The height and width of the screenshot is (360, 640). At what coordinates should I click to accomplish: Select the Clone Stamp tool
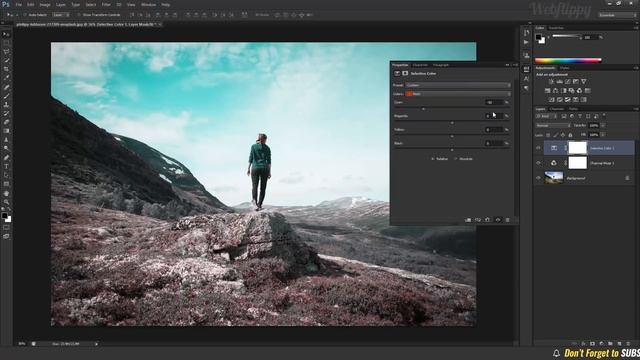(6, 104)
